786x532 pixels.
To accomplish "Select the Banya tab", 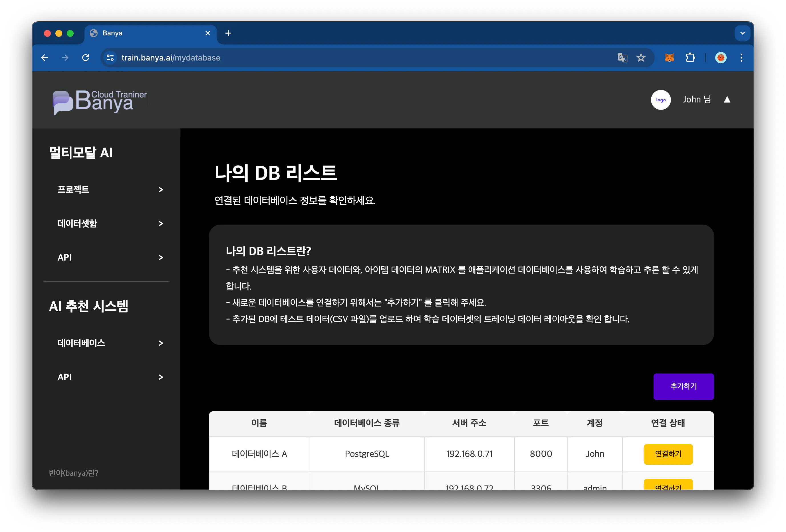I will pyautogui.click(x=150, y=33).
